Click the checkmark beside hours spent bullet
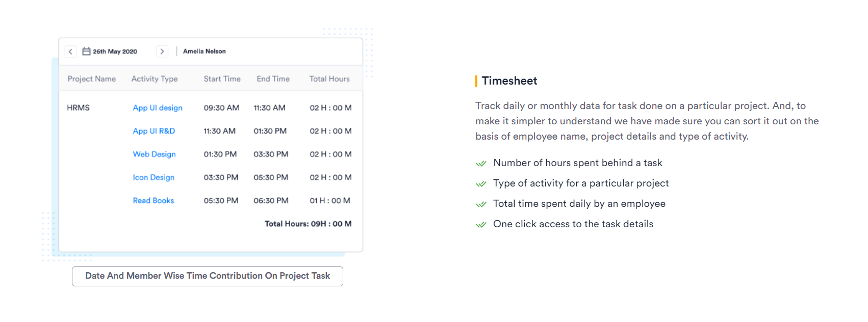The width and height of the screenshot is (868, 322). 481,164
